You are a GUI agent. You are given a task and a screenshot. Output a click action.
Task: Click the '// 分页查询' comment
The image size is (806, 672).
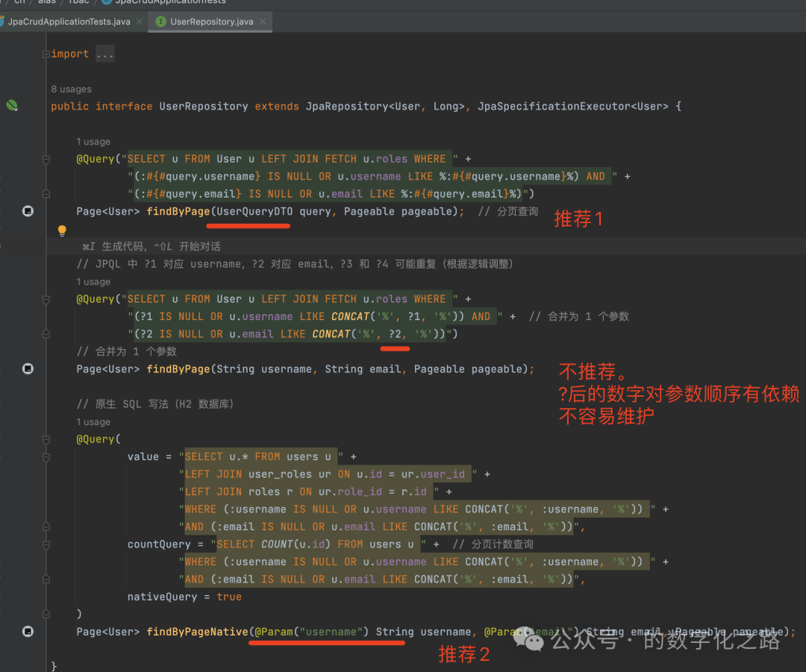[508, 211]
